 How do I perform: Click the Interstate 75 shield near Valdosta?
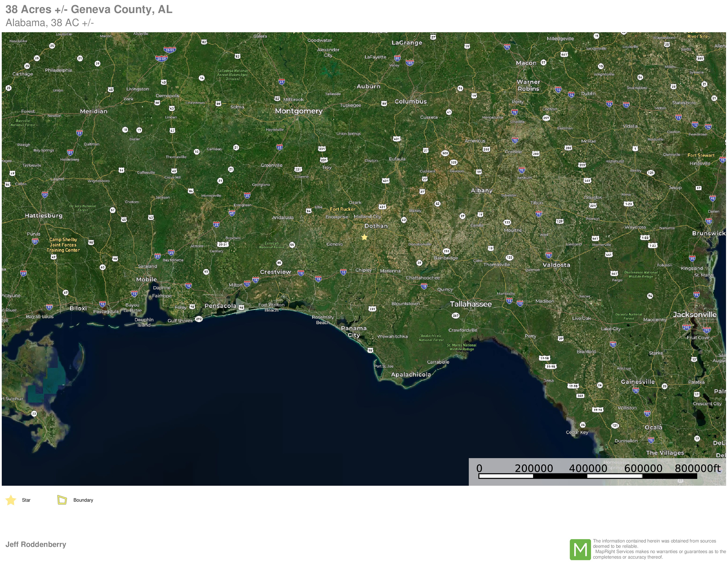pyautogui.click(x=549, y=255)
